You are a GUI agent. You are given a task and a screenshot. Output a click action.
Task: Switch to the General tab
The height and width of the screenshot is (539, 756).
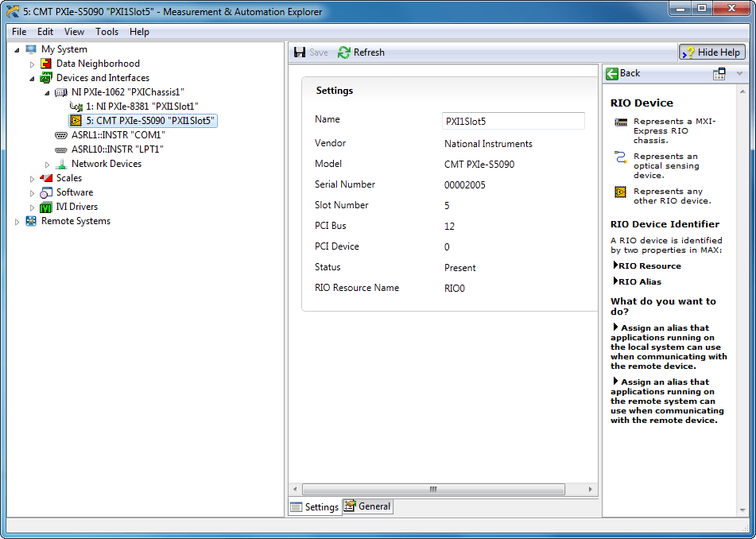367,506
